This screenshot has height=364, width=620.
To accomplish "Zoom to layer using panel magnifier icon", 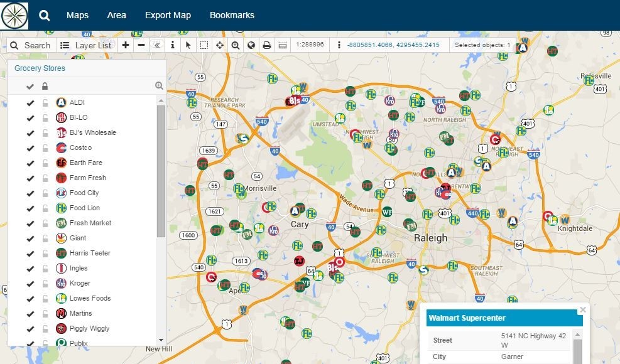I will click(159, 86).
